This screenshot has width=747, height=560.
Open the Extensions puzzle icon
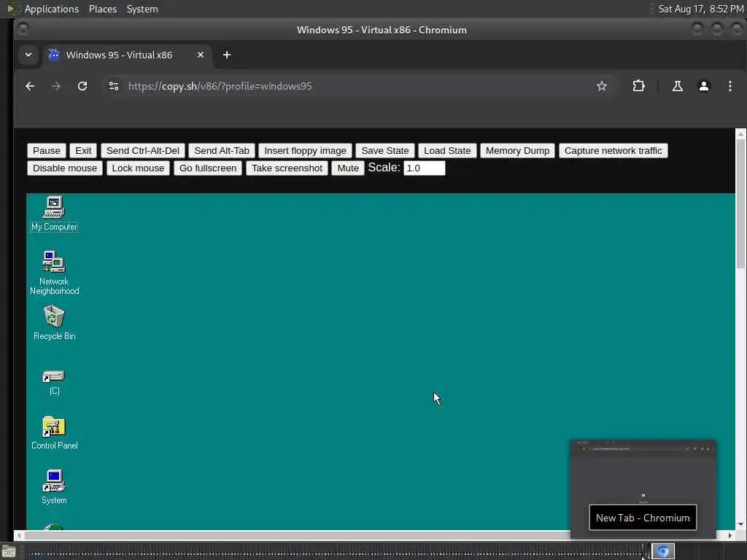(638, 86)
